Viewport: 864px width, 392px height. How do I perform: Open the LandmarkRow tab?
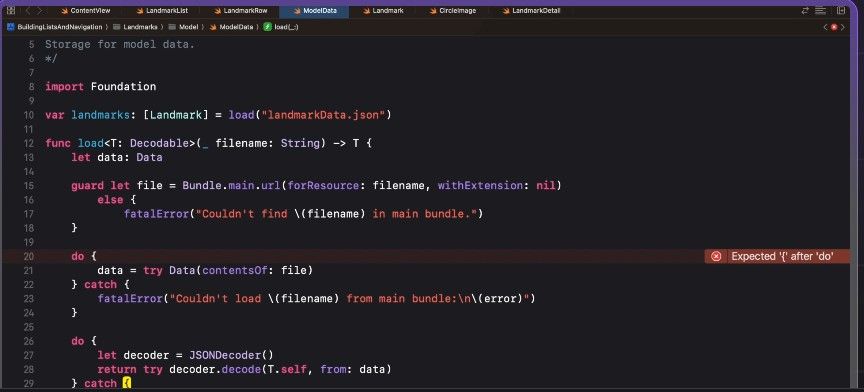(240, 10)
